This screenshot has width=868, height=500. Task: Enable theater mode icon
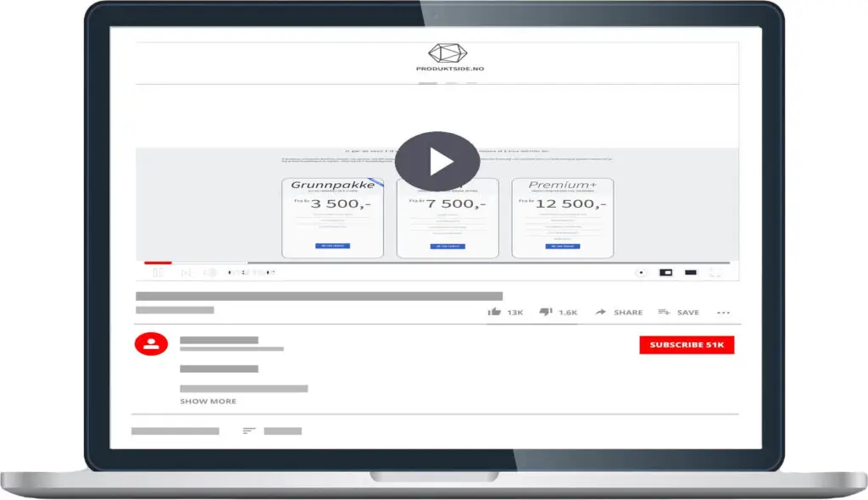(690, 272)
